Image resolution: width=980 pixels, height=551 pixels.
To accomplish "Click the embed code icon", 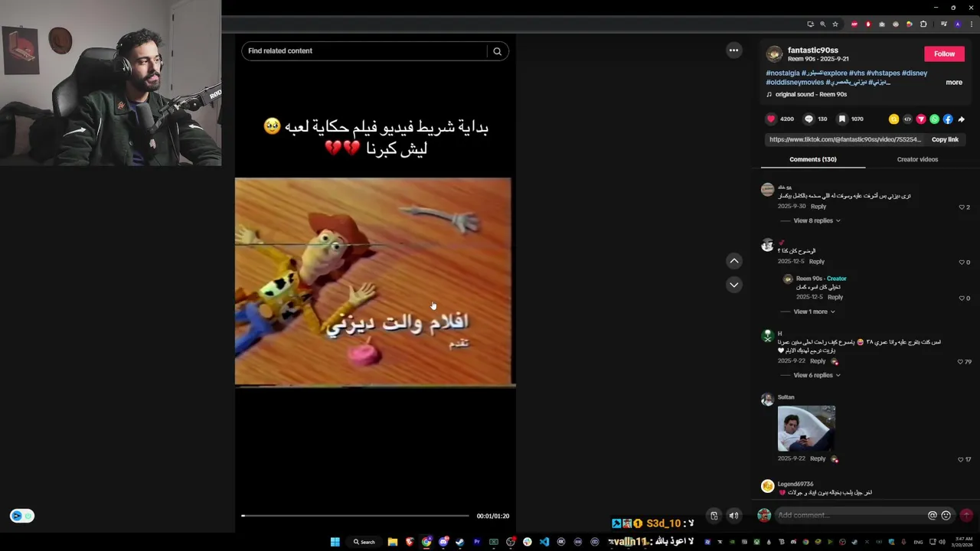I will tap(907, 119).
